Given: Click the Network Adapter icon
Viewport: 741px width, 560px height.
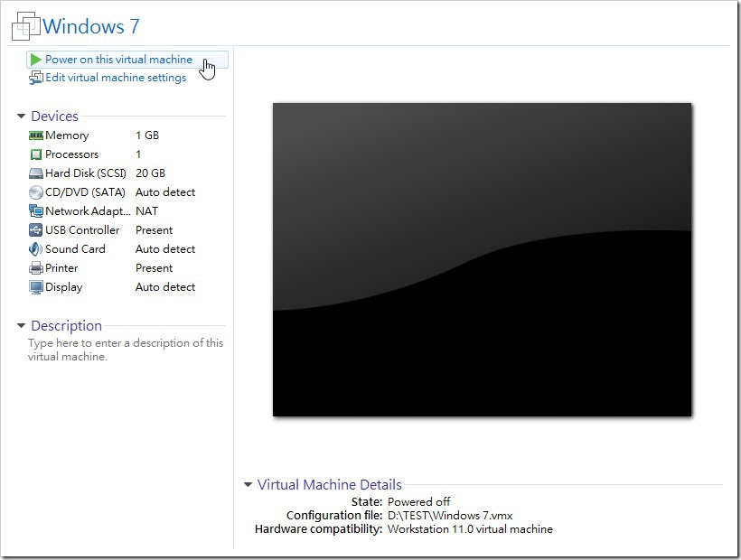Looking at the screenshot, I should [x=36, y=211].
